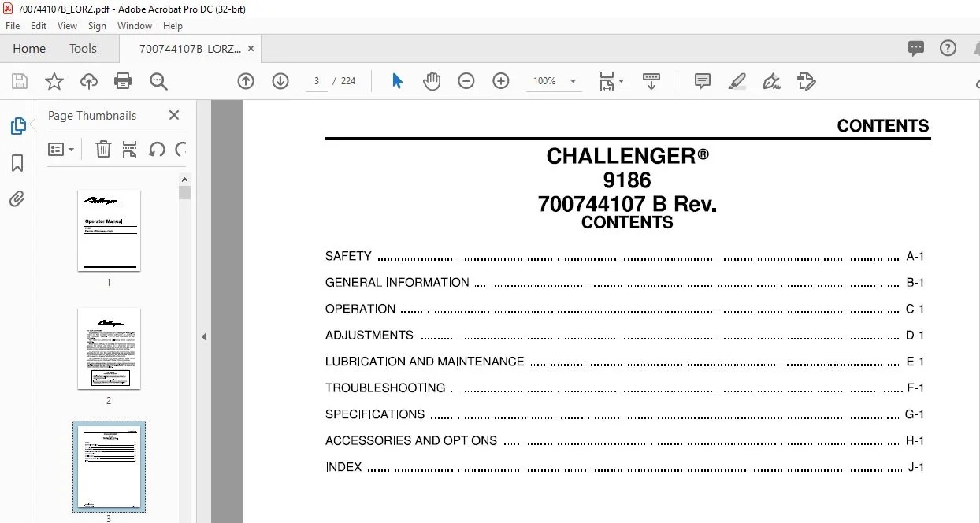Open the Window menu
The image size is (980, 523).
point(135,26)
